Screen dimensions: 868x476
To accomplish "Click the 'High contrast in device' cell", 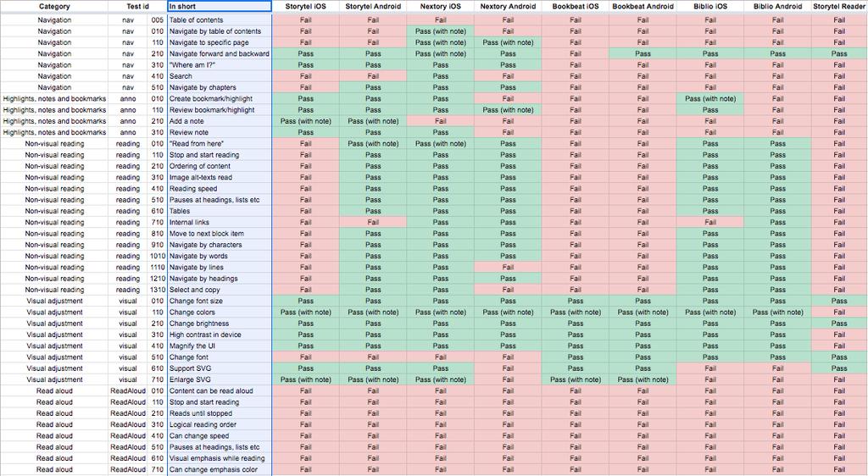I will point(220,335).
